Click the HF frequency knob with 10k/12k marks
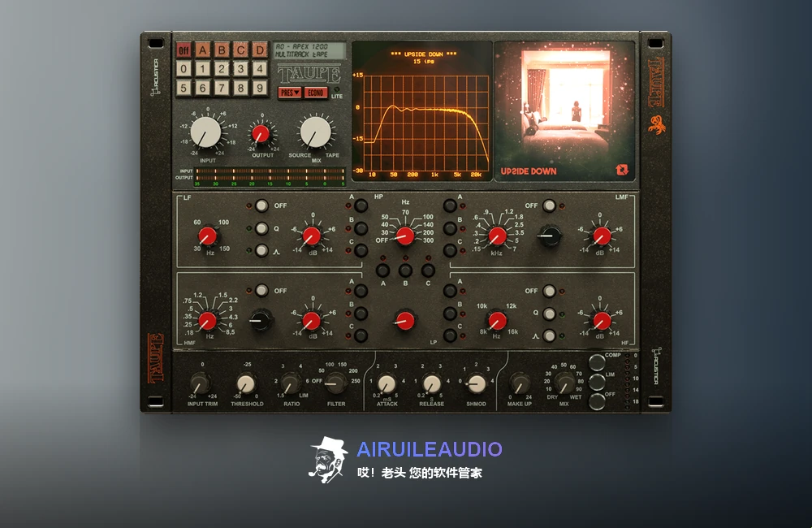Viewport: 812px width, 528px height. (x=498, y=321)
